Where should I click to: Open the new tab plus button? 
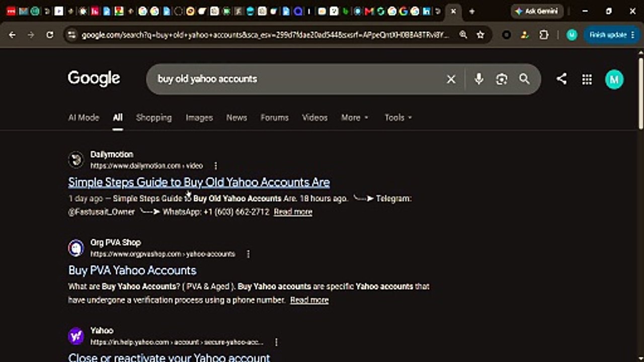click(x=472, y=11)
